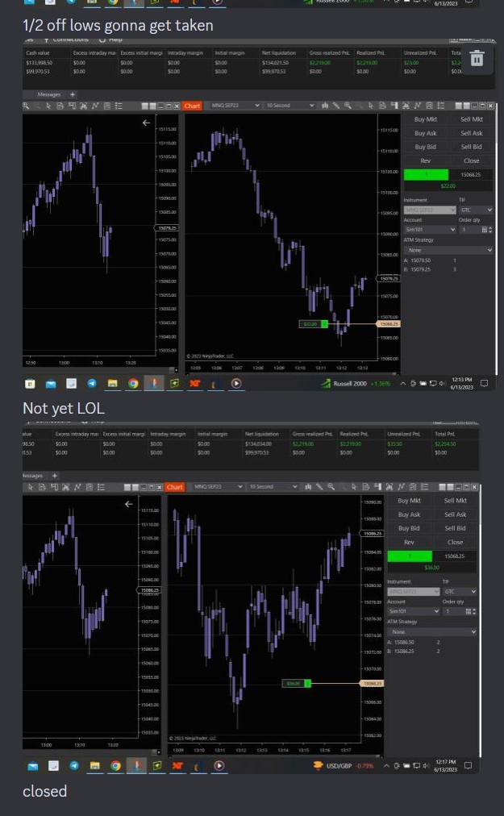504x816 pixels.
Task: Open Telegram in the 12:13 PM taskbar
Action: pyautogui.click(x=92, y=384)
